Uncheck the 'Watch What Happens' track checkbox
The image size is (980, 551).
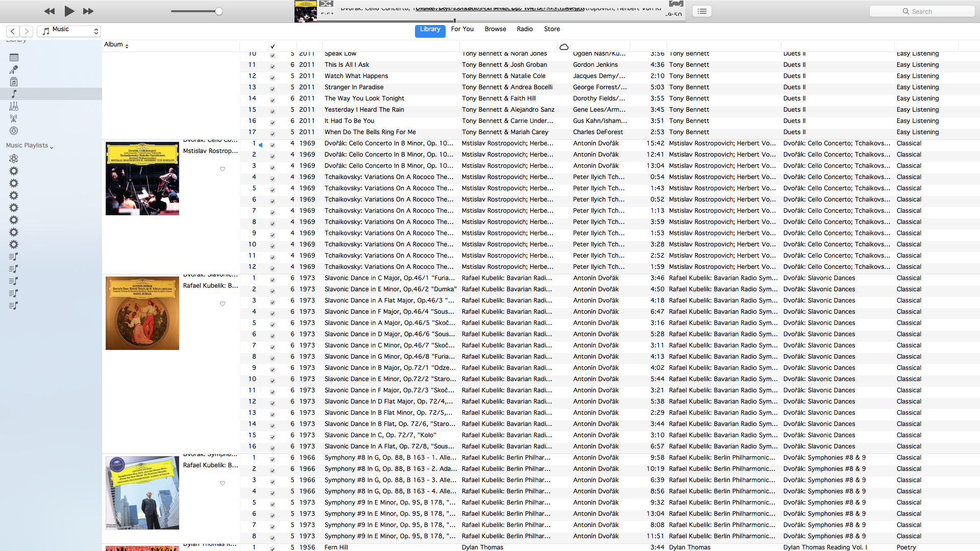click(x=273, y=78)
